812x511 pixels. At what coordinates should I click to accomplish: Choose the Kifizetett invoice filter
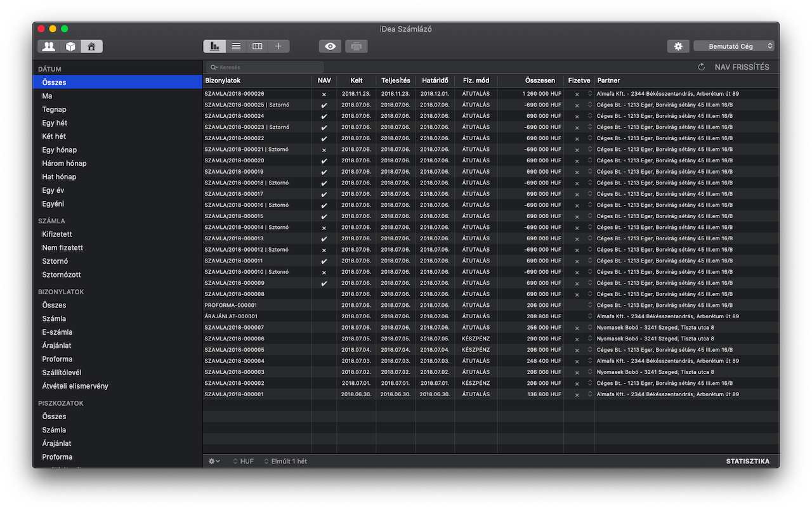point(117,235)
